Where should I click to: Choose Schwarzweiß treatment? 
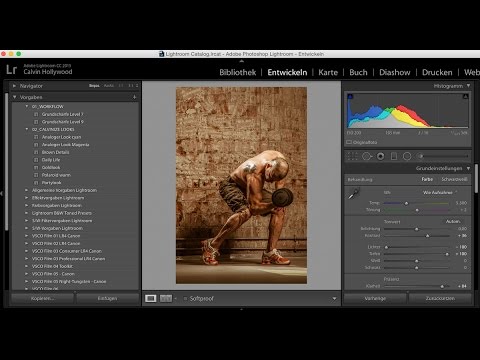click(454, 179)
